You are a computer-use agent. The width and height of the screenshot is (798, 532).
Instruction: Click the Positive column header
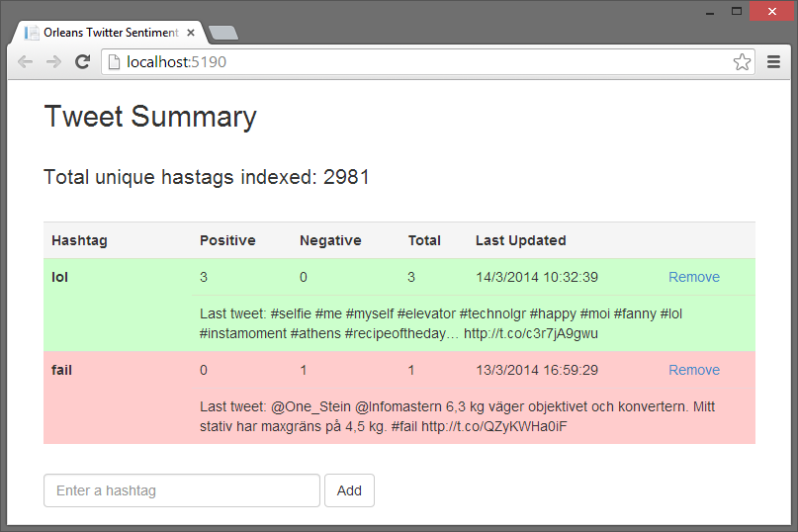click(227, 240)
